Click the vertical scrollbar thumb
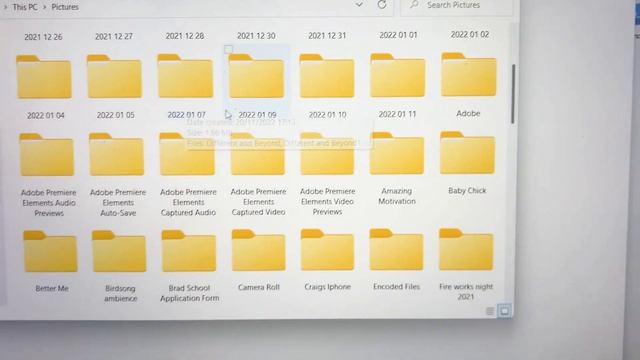The image size is (640, 360). (x=513, y=93)
